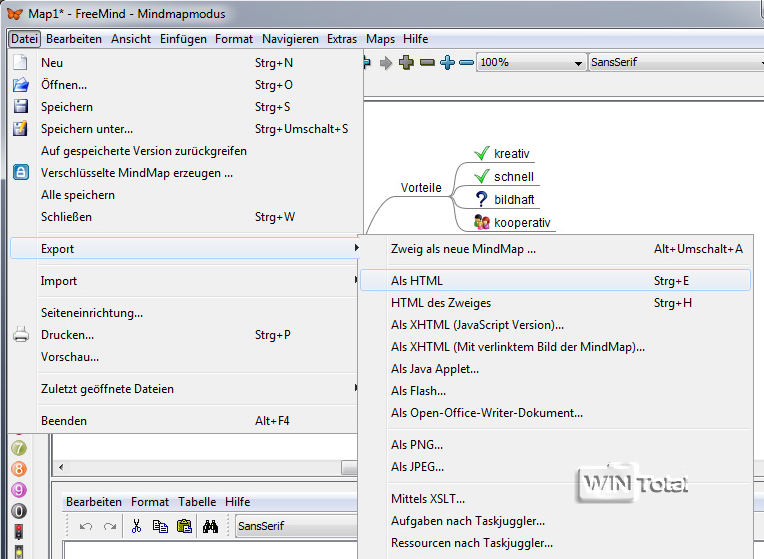Open the Ansicht menu
Image resolution: width=764 pixels, height=559 pixels.
click(131, 39)
